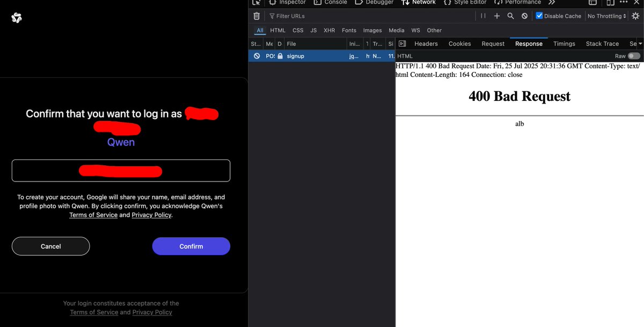
Task: Open network search with magnifier icon
Action: (x=511, y=16)
